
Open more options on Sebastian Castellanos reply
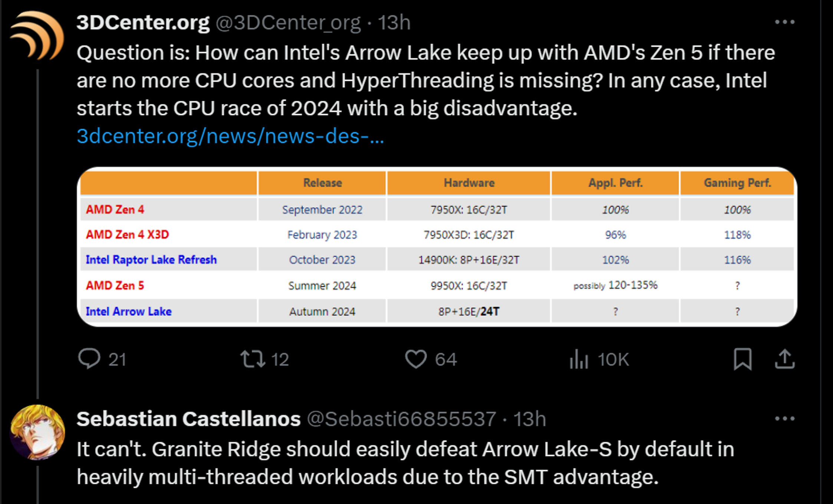click(784, 419)
